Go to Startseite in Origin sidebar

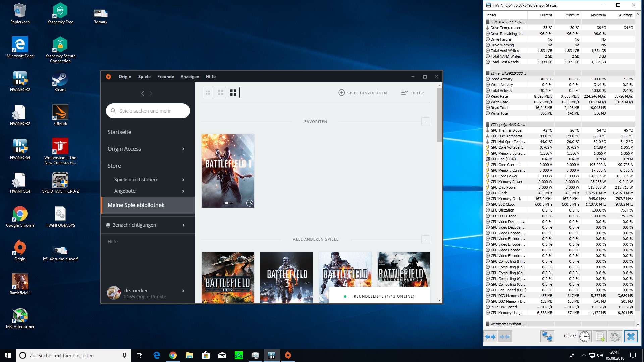point(119,132)
